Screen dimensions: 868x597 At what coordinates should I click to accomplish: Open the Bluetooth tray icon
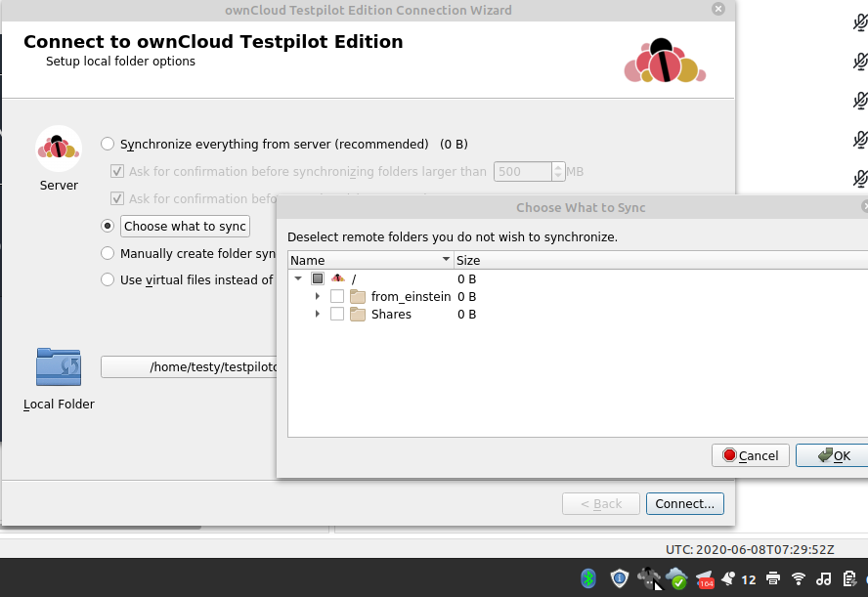[587, 578]
